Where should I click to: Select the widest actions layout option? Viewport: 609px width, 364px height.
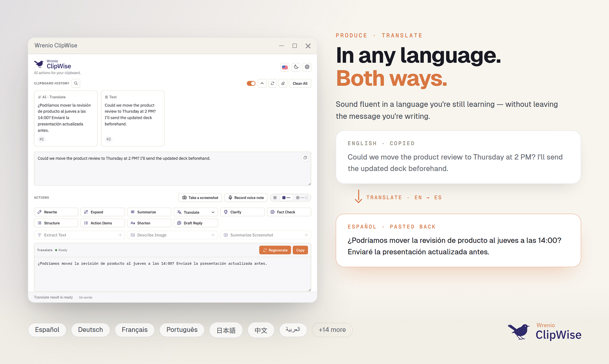(302, 198)
